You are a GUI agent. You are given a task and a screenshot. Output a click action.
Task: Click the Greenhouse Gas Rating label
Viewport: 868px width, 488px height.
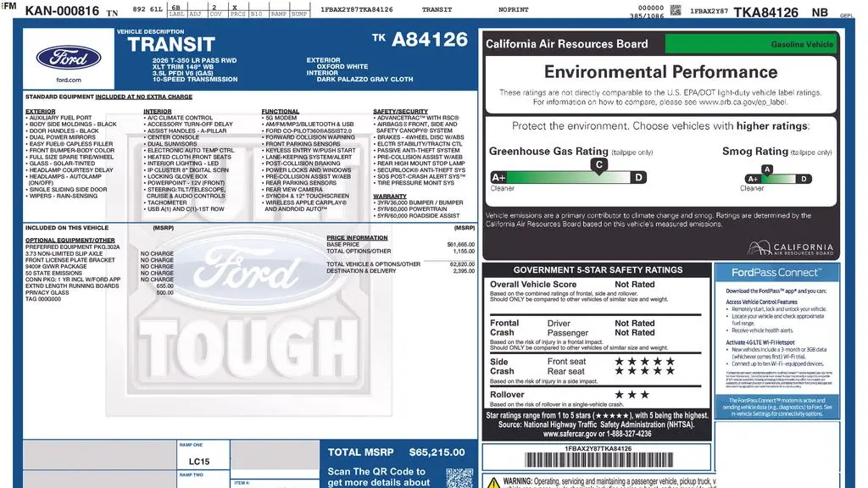pyautogui.click(x=548, y=151)
